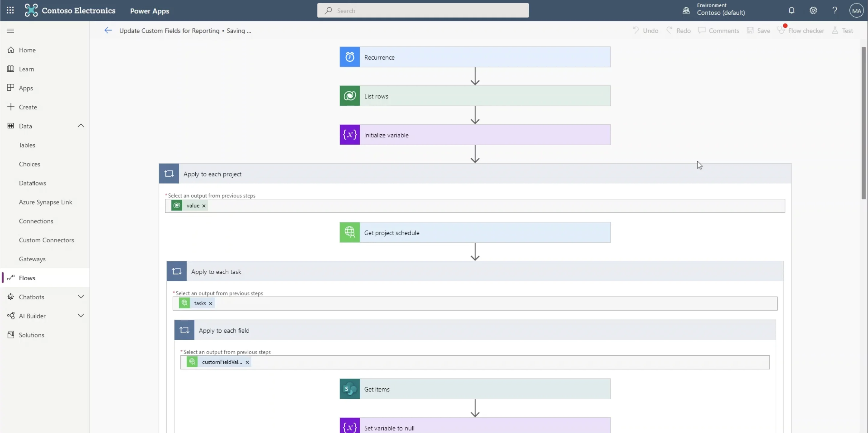
Task: Click the Test button
Action: tap(843, 30)
